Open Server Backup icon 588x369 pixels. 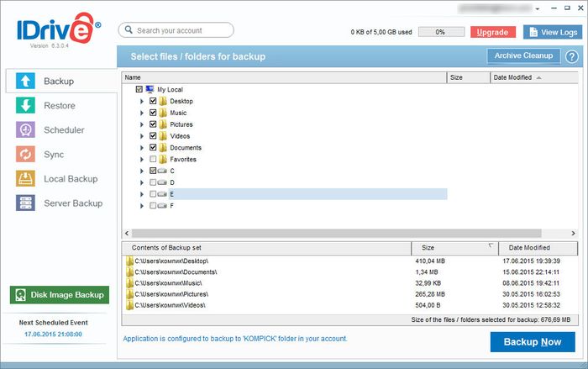pos(26,203)
